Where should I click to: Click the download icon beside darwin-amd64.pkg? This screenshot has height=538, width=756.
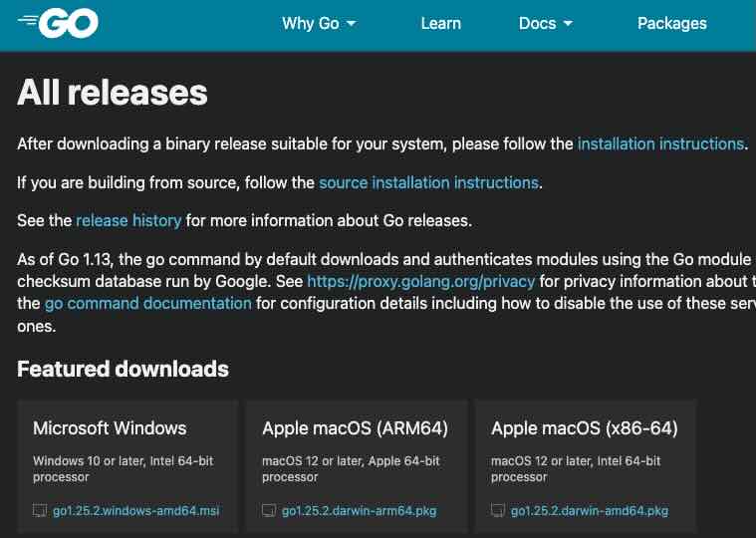pos(498,511)
